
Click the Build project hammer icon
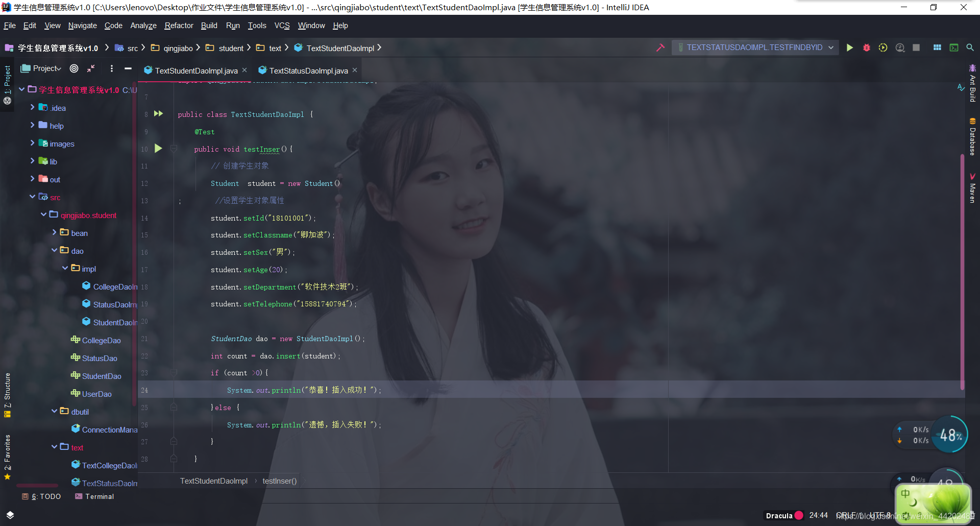pyautogui.click(x=660, y=47)
